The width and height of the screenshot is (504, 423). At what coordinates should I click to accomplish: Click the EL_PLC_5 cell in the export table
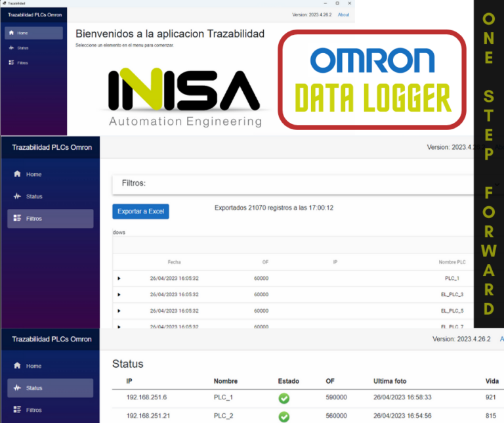coord(452,311)
